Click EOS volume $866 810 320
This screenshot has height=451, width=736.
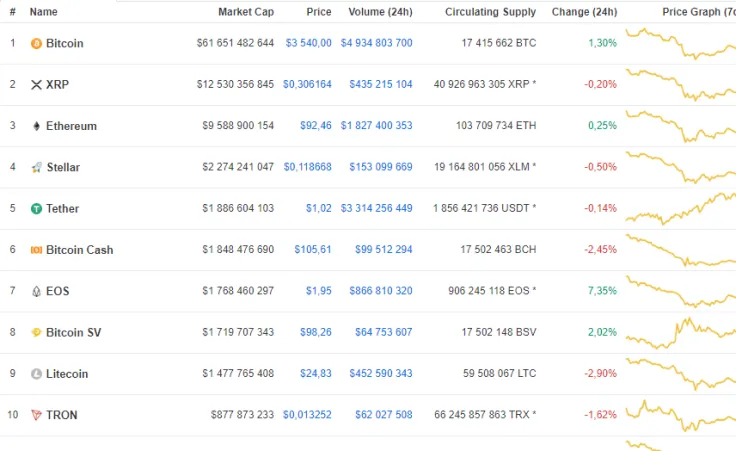click(x=381, y=291)
